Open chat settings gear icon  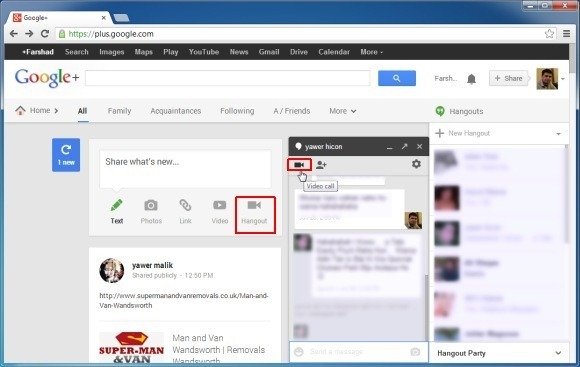click(416, 164)
